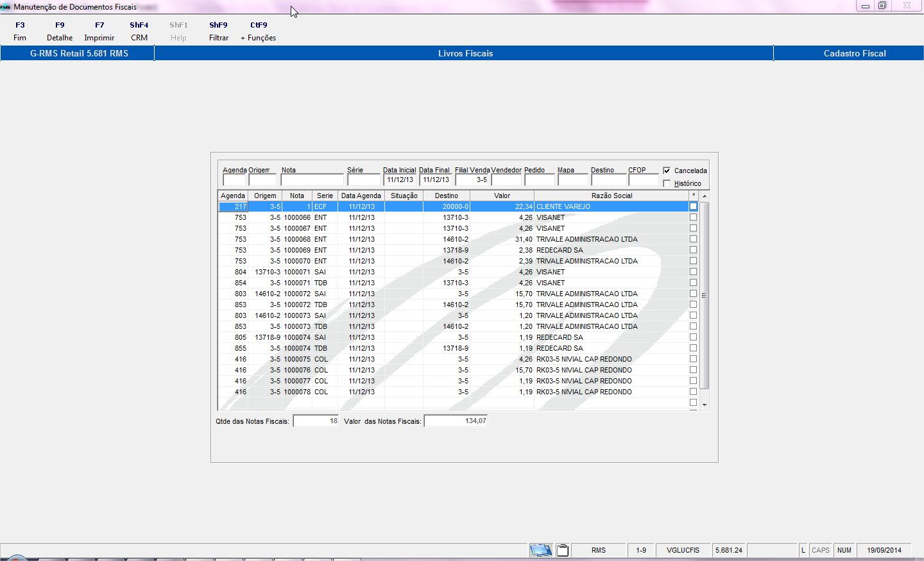
Task: Check the box for nota 1000068 row
Action: 693,239
